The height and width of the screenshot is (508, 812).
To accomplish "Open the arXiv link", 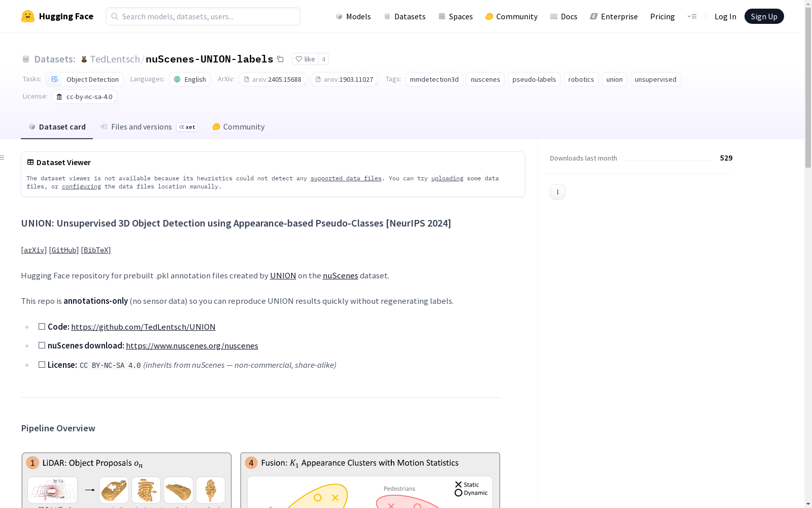I will coord(34,250).
